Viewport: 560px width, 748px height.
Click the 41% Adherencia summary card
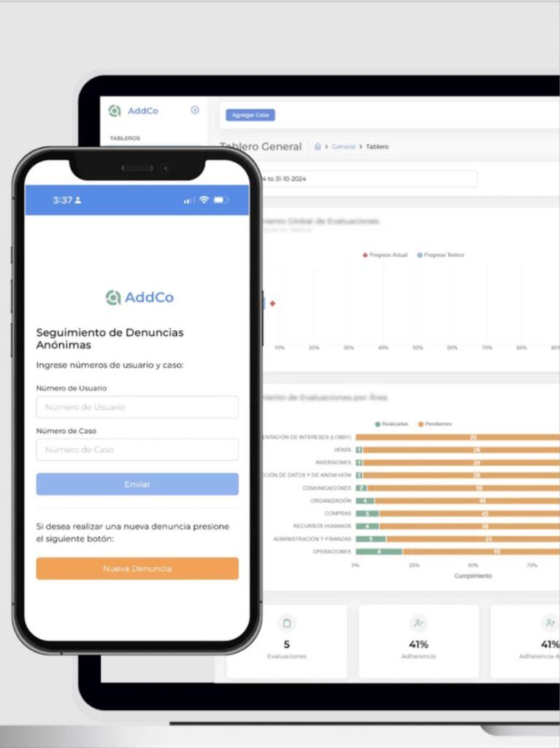418,641
